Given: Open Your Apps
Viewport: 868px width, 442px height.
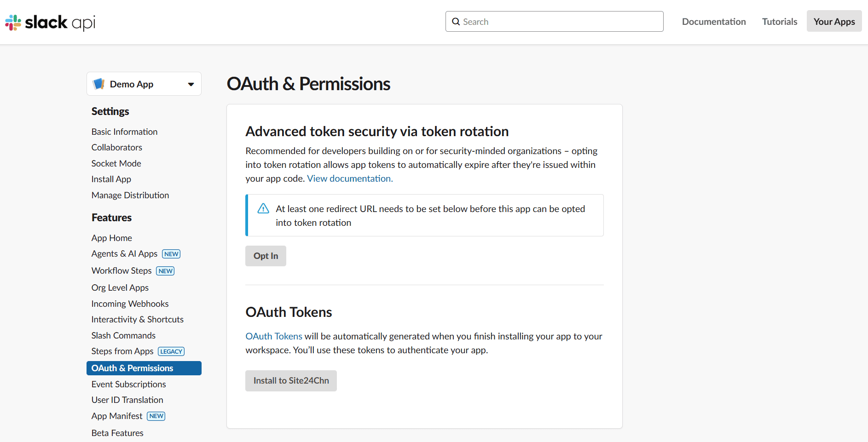Looking at the screenshot, I should point(834,21).
